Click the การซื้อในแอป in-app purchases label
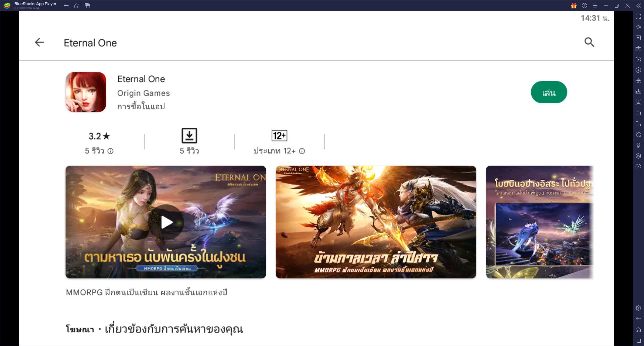This screenshot has width=644, height=346. [141, 106]
